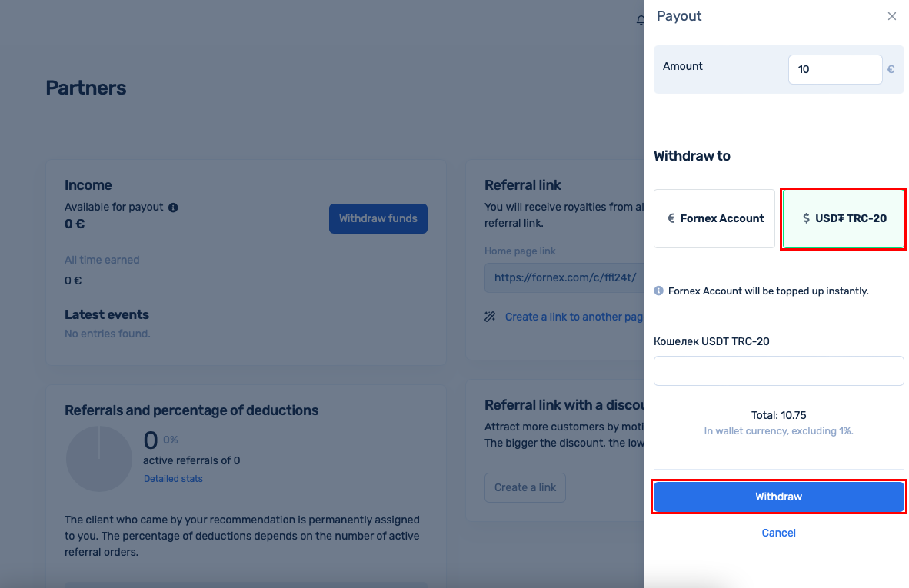The width and height of the screenshot is (909, 588).
Task: Click the magic wand icon beside Create a link
Action: (x=490, y=317)
